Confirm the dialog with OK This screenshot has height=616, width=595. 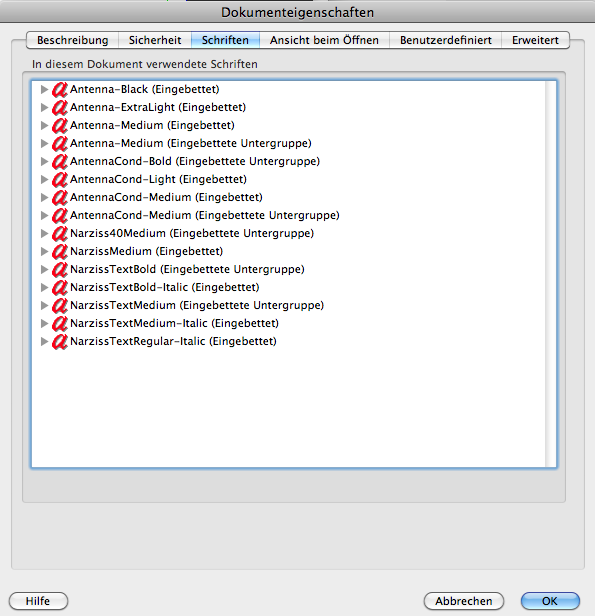tap(550, 601)
